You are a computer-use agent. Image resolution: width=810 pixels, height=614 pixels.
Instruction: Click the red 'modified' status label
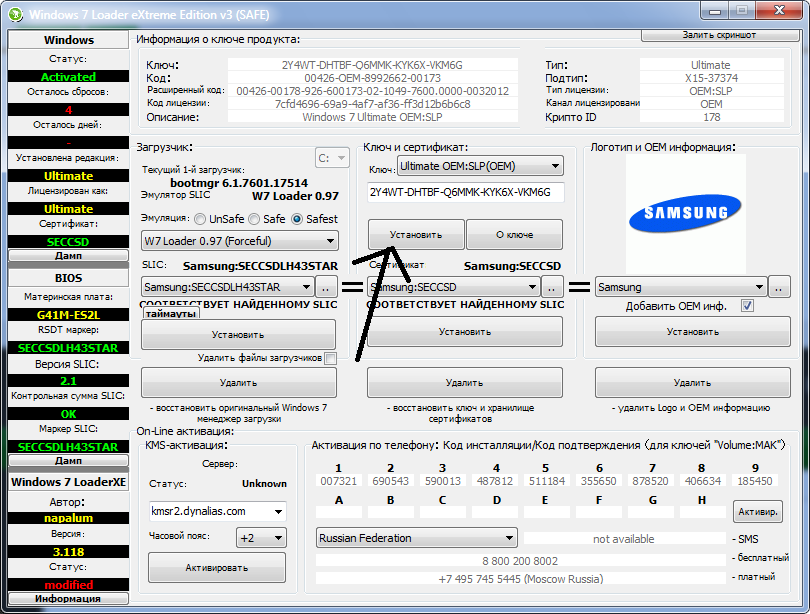click(x=68, y=585)
